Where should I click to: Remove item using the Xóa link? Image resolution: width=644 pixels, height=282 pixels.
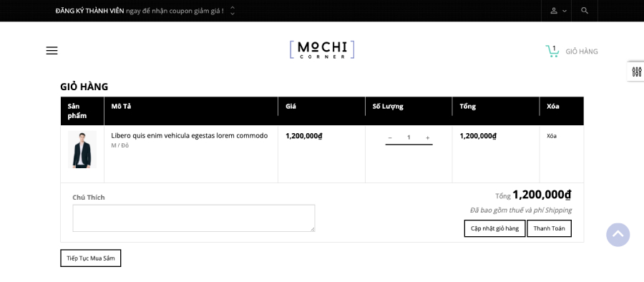[x=552, y=136]
